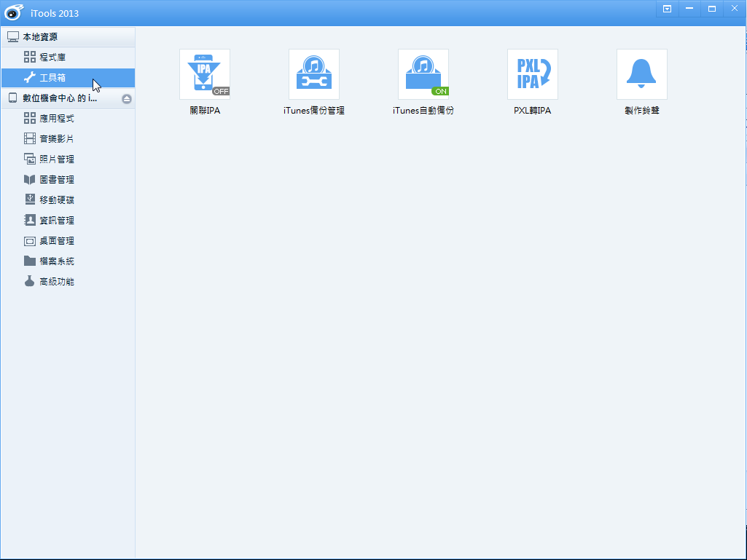Open the iTunes自動備份 icon
The width and height of the screenshot is (747, 560).
click(x=423, y=74)
